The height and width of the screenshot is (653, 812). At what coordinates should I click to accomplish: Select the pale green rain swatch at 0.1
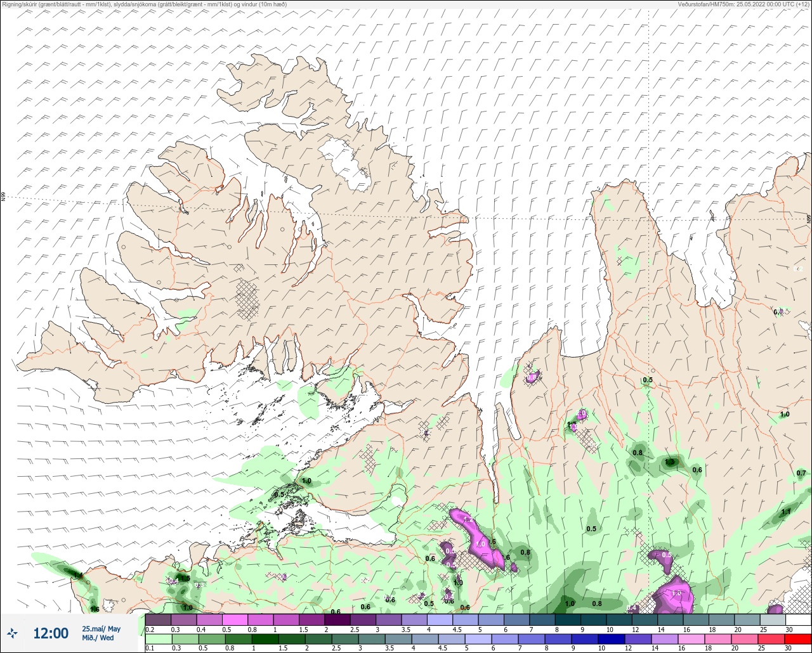(x=159, y=639)
